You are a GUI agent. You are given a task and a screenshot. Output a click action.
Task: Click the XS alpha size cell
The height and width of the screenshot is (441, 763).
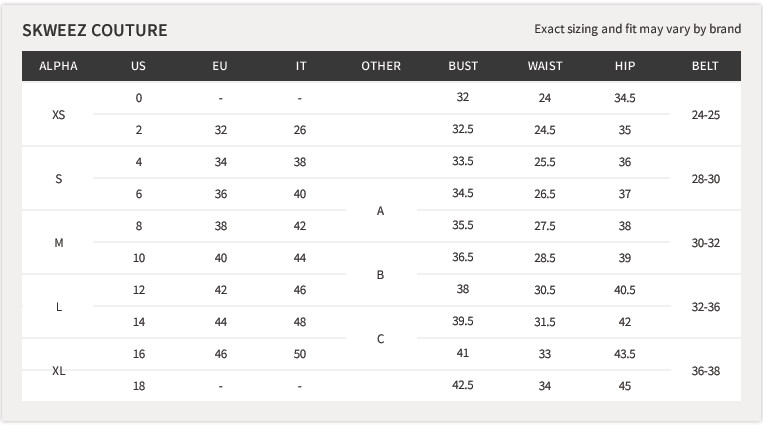pos(58,115)
